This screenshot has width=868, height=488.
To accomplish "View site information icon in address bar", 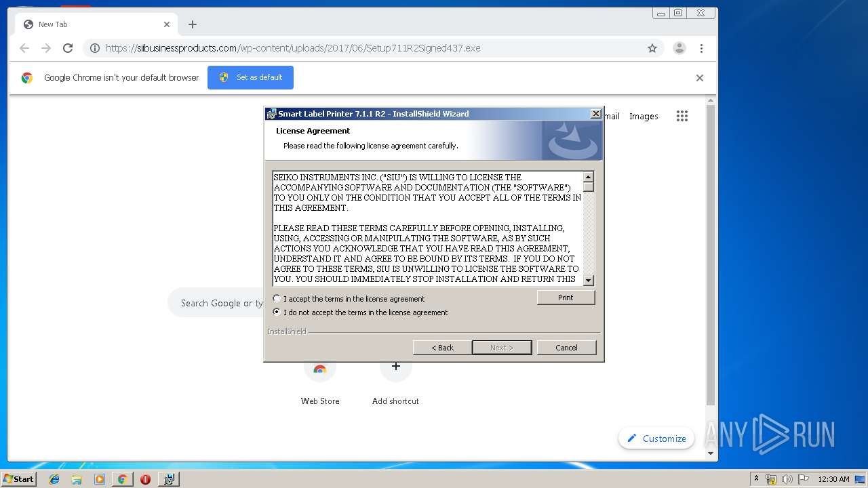I will coord(95,48).
